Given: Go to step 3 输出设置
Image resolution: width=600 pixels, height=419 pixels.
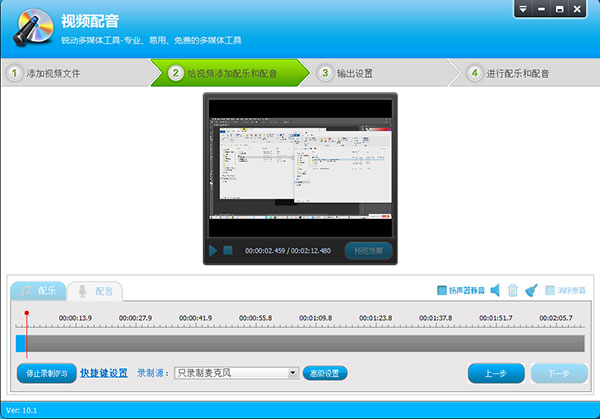Looking at the screenshot, I should click(x=352, y=73).
